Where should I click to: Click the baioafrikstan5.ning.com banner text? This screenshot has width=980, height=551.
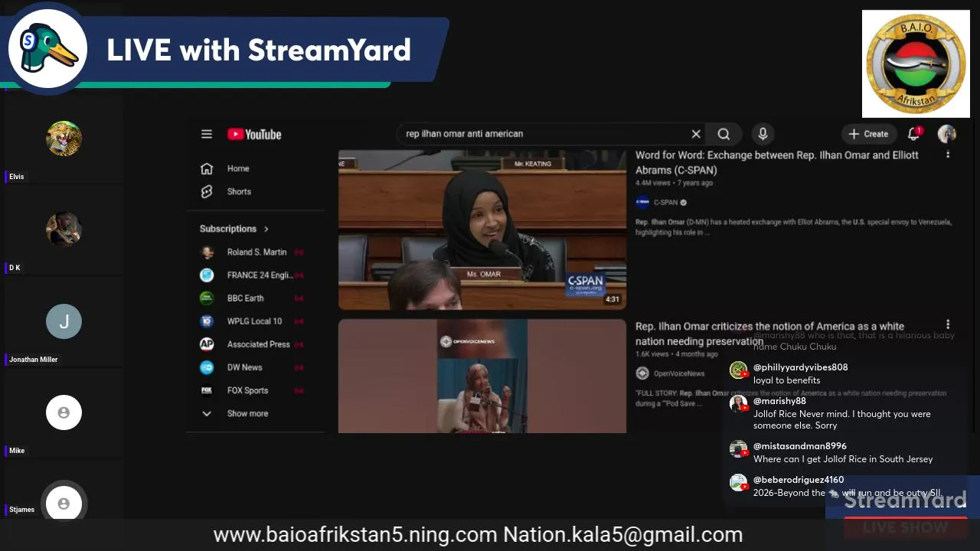pos(355,535)
